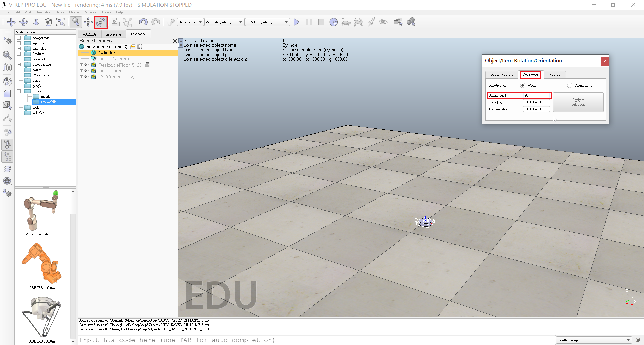Open the page selector icon
644x345 pixels.
398,22
